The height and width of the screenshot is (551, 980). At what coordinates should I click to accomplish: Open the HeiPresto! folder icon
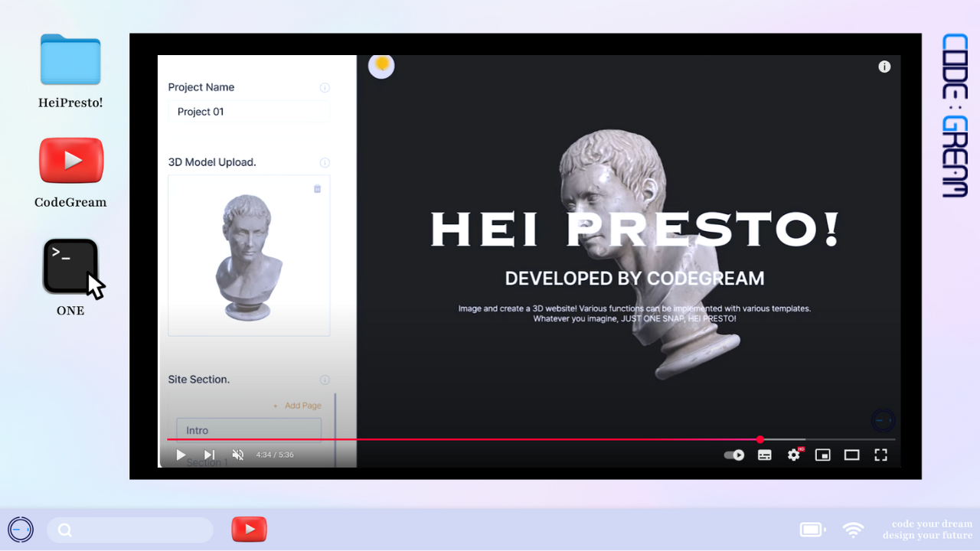[x=70, y=59]
